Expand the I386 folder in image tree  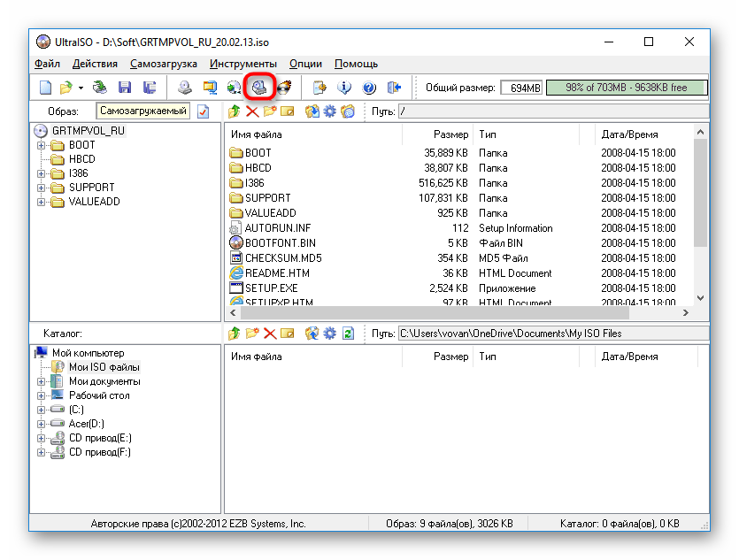(42, 173)
